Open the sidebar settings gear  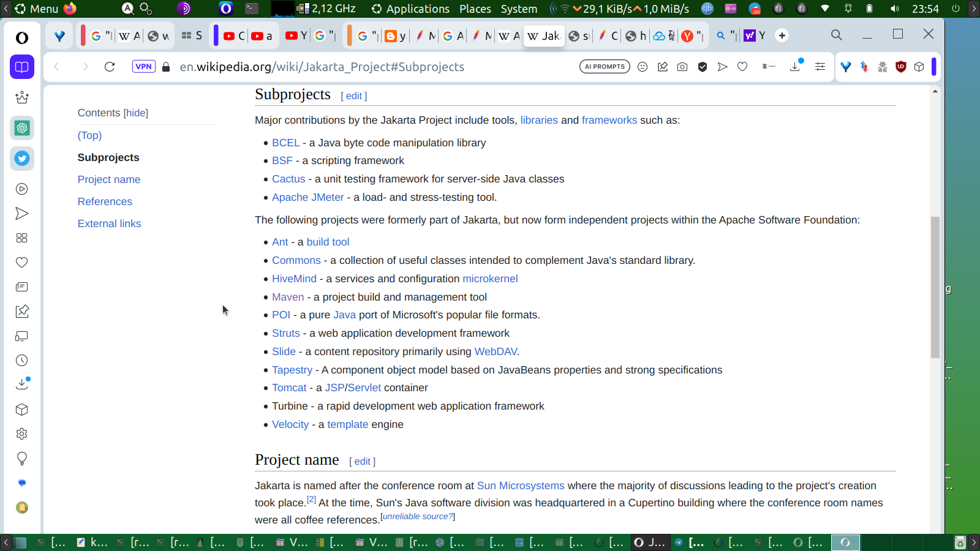pos(22,434)
